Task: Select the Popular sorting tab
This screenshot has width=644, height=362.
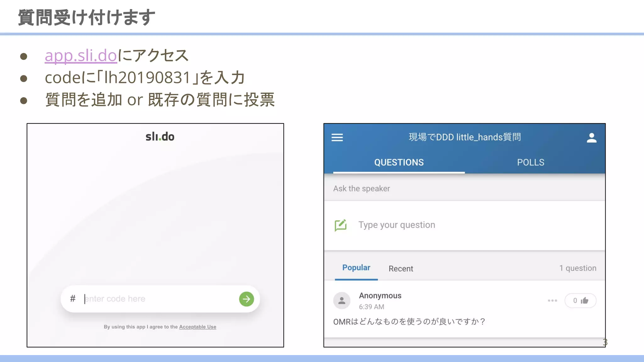Action: pos(356,268)
